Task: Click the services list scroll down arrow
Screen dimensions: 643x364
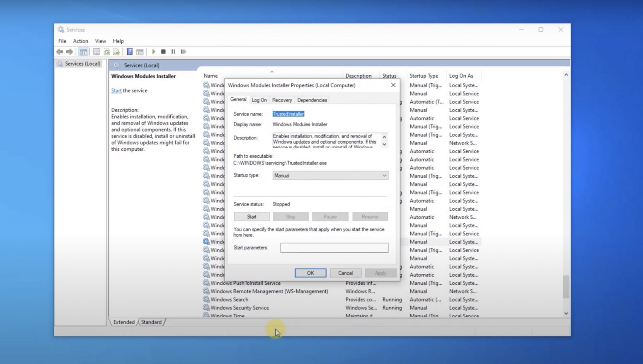Action: pyautogui.click(x=566, y=313)
